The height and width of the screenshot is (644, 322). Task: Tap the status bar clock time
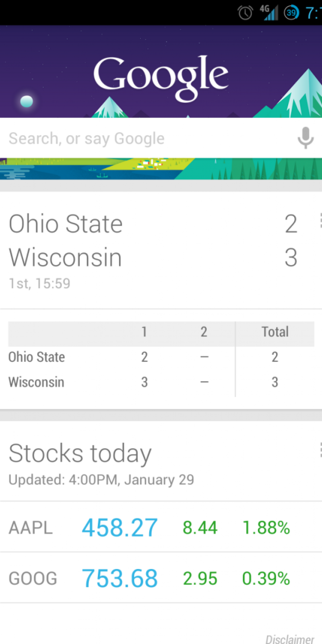click(313, 13)
